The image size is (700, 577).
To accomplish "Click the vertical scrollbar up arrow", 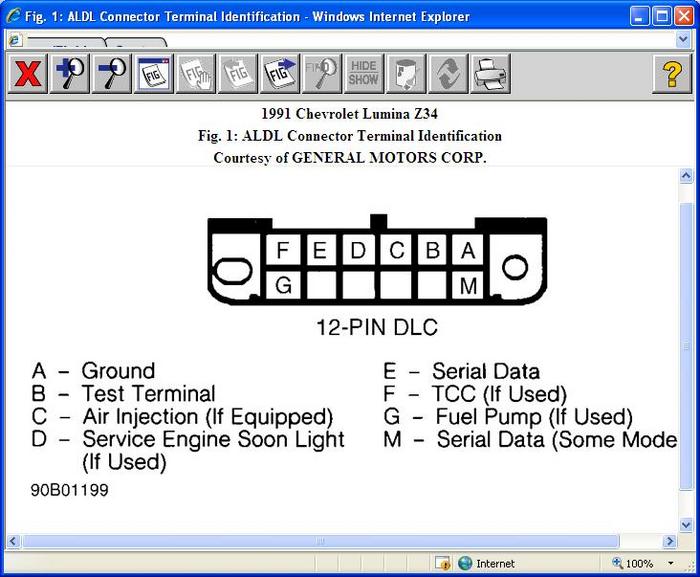I will [x=686, y=176].
